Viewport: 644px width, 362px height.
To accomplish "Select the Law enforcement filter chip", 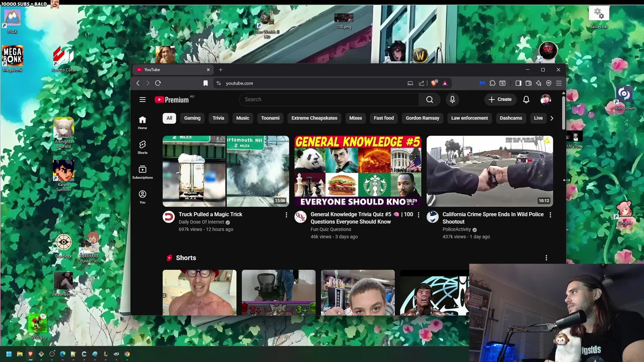I will [x=469, y=118].
